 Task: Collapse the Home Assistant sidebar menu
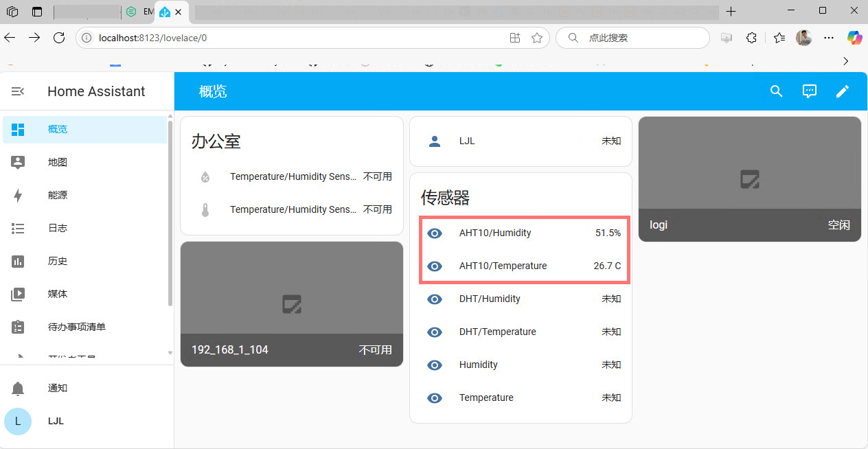(x=19, y=91)
